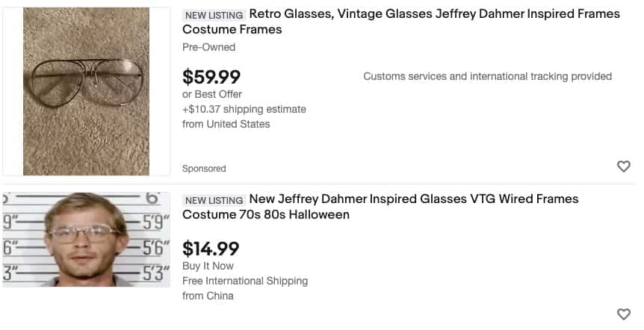Viewport: 644px width, 330px height.
Task: Click the "from United States" location text
Action: click(226, 124)
